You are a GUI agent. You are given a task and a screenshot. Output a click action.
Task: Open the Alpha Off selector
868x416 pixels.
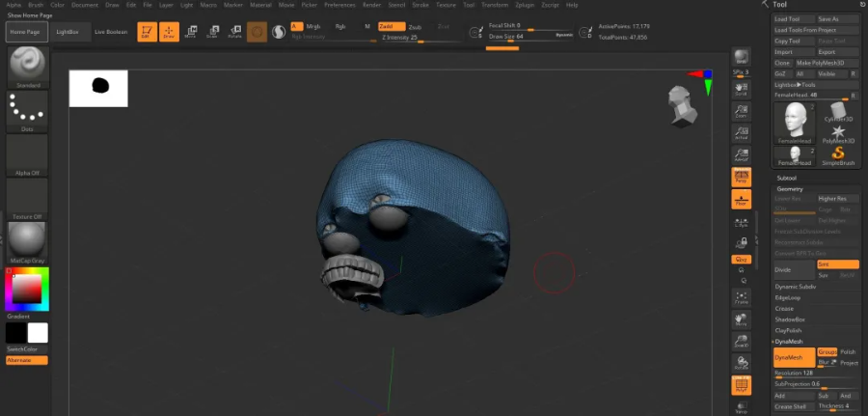pyautogui.click(x=28, y=155)
